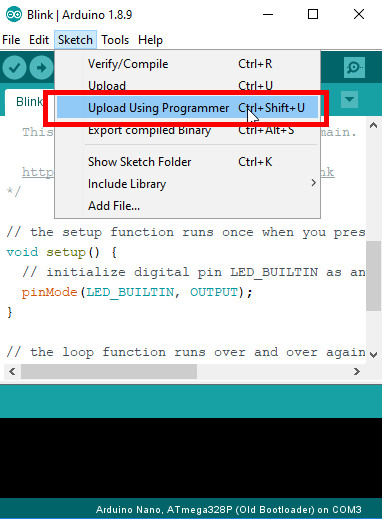Select Show Sketch Folder menu item
This screenshot has height=519, width=382.
[187, 162]
